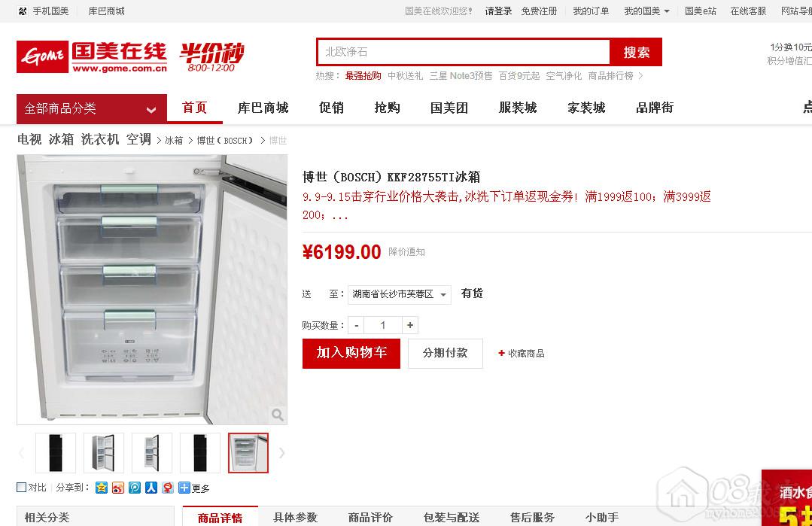This screenshot has width=812, height=526.
Task: Share via blue Tencent Weibo icon
Action: point(135,488)
